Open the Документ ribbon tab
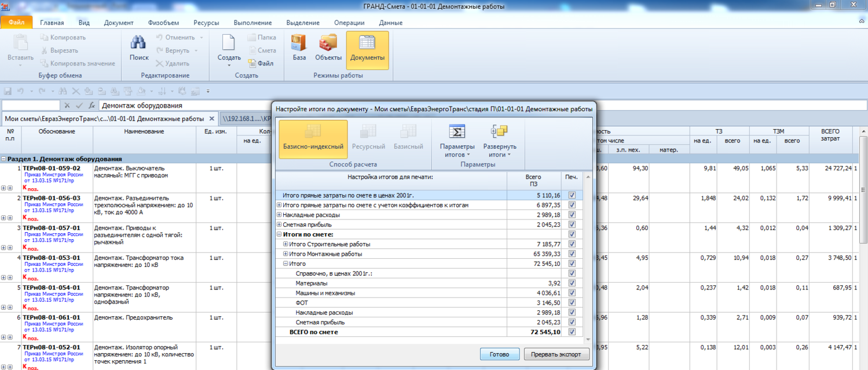868x370 pixels. pyautogui.click(x=119, y=23)
